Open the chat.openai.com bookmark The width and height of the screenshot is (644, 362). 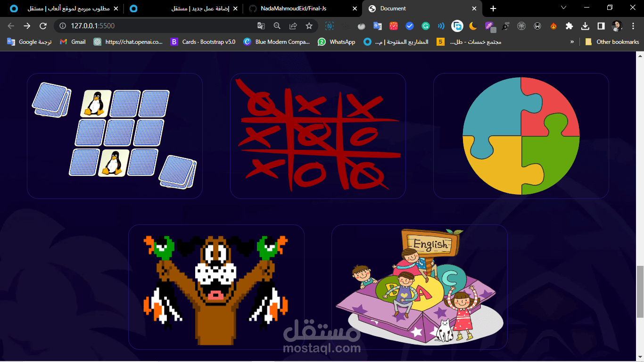pos(128,42)
